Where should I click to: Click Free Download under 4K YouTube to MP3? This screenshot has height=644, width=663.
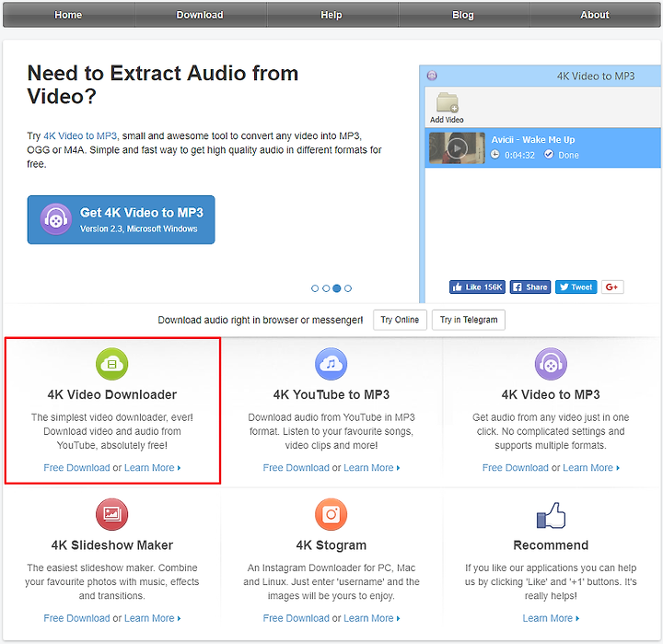coord(296,467)
